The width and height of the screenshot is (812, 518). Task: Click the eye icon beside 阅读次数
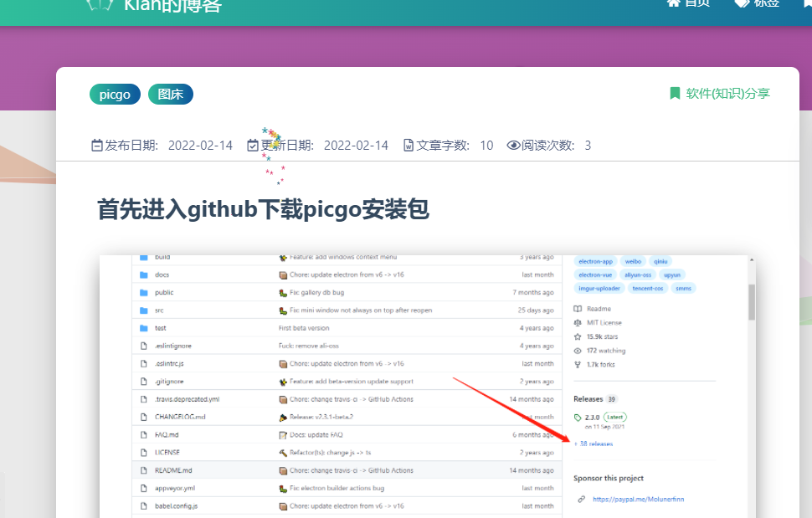512,145
